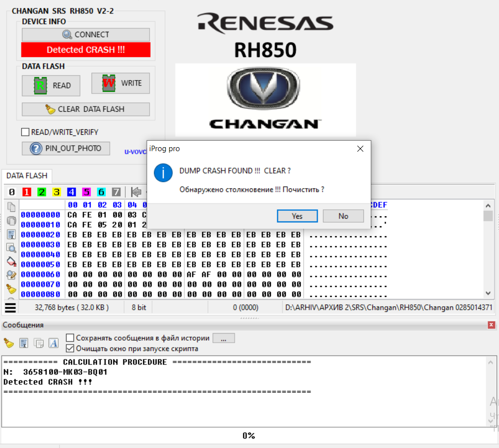The image size is (499, 448).
Task: Switch to the DATA FLASH tab
Action: pyautogui.click(x=27, y=176)
